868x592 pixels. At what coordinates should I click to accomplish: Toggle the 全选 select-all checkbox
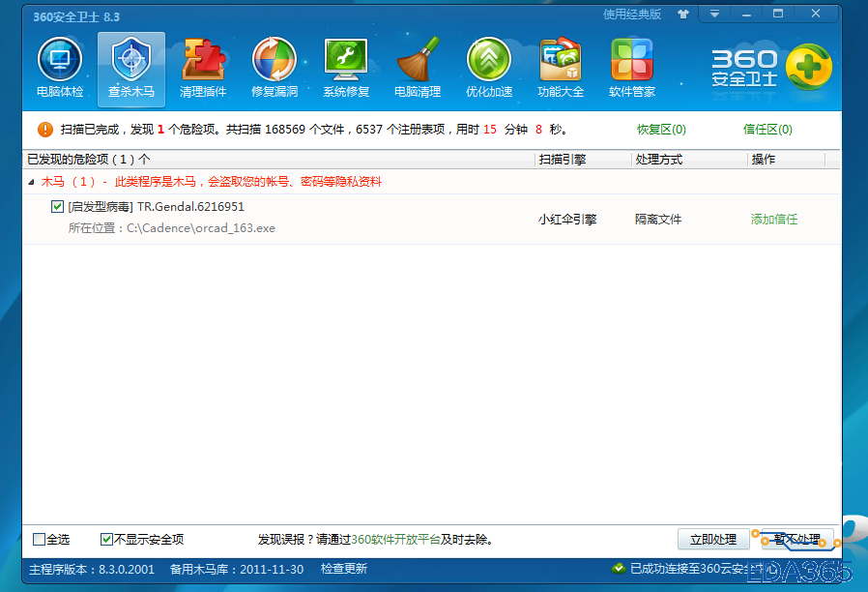point(39,540)
